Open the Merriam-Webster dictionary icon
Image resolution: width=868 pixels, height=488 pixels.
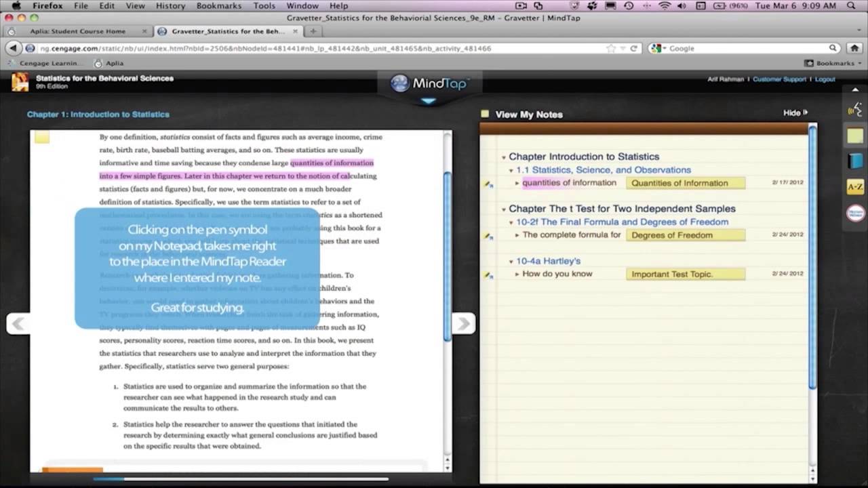tap(855, 213)
